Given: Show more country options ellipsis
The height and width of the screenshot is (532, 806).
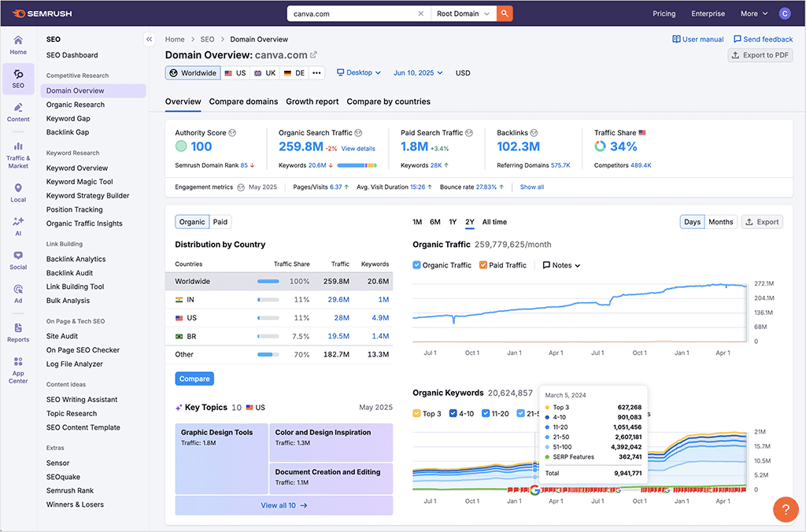Looking at the screenshot, I should coord(316,73).
